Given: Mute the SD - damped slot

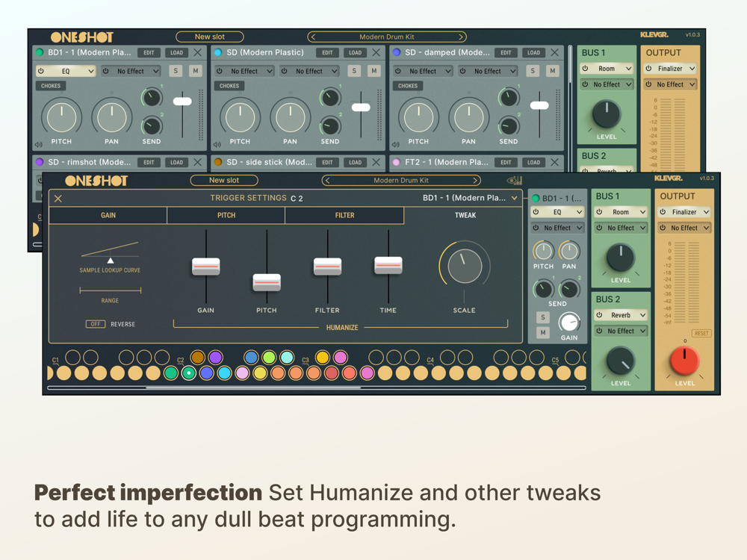Looking at the screenshot, I should [553, 71].
